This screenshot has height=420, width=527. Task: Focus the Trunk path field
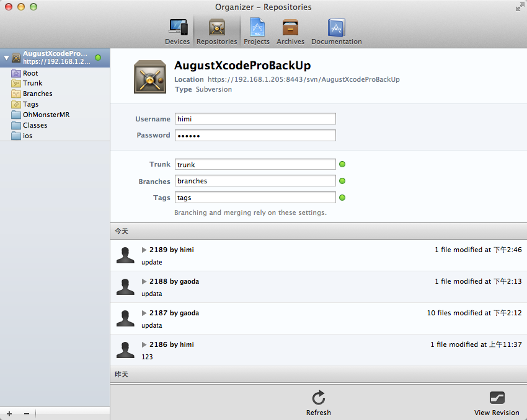point(255,164)
